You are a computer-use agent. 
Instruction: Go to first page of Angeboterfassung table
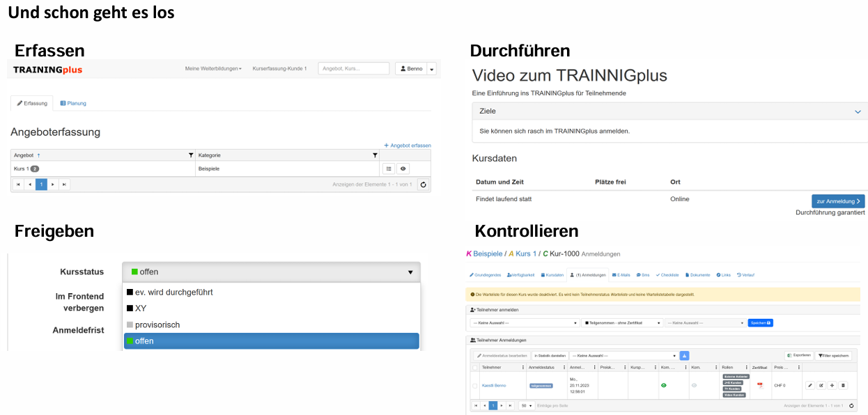(18, 185)
